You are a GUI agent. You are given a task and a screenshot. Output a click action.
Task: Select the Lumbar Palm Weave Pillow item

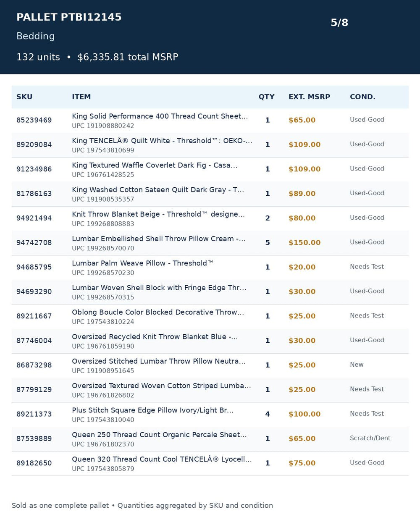pyautogui.click(x=142, y=263)
